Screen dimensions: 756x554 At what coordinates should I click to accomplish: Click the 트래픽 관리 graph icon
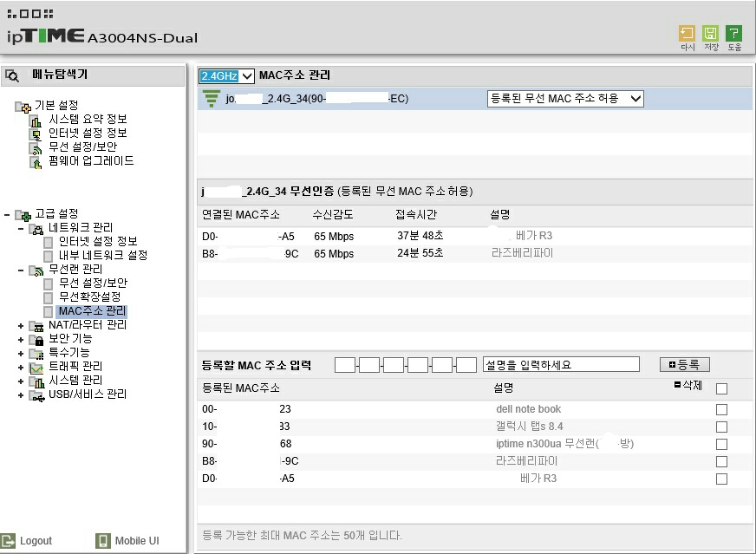point(36,368)
